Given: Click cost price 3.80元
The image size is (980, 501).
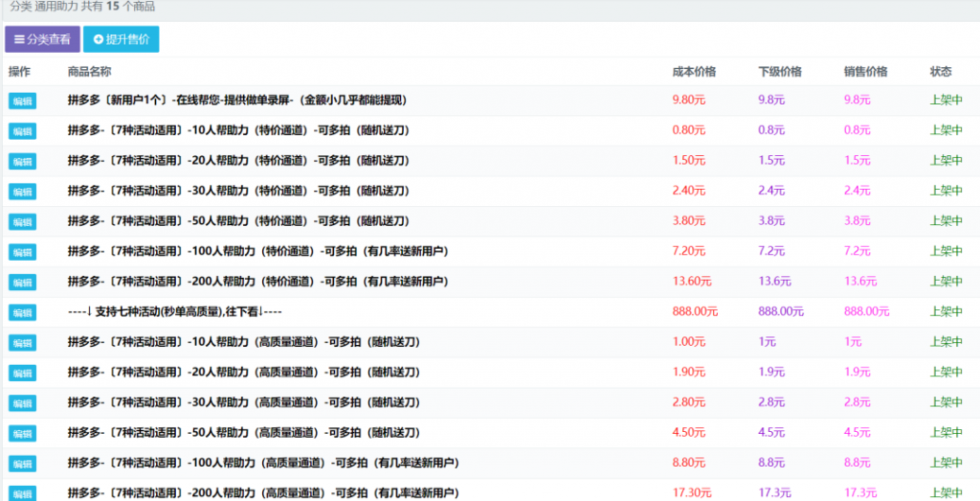Looking at the screenshot, I should [x=689, y=220].
